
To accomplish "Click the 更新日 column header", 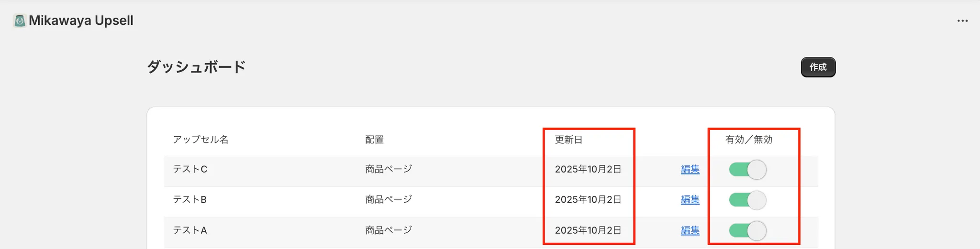I will point(568,140).
